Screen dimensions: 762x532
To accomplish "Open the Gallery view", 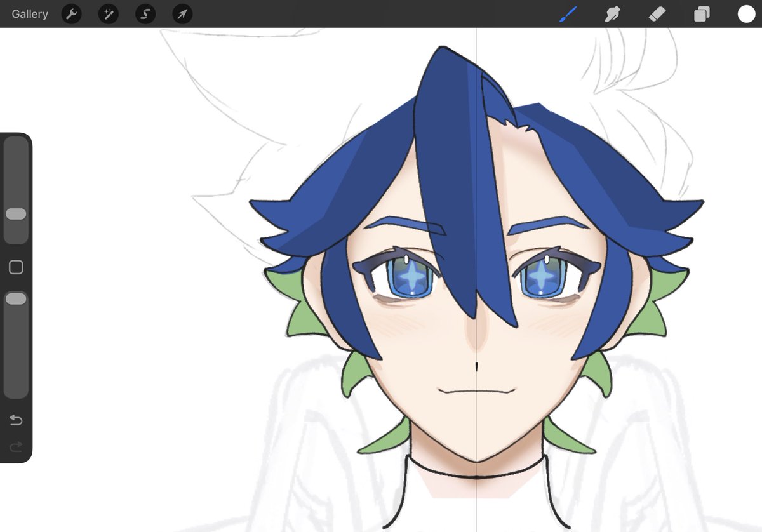I will click(30, 14).
